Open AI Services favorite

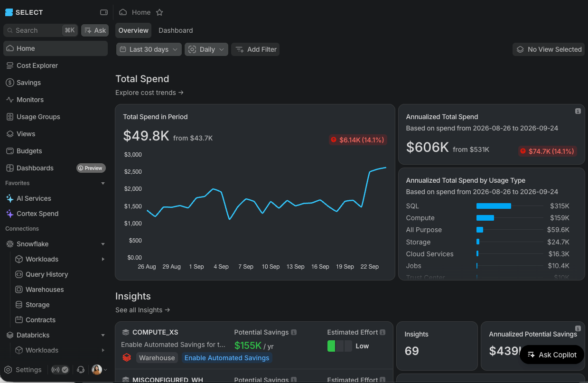(56, 198)
